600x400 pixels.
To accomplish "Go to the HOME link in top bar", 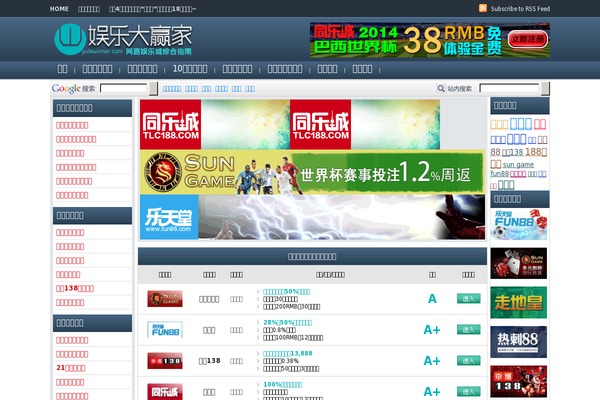I will coord(59,8).
